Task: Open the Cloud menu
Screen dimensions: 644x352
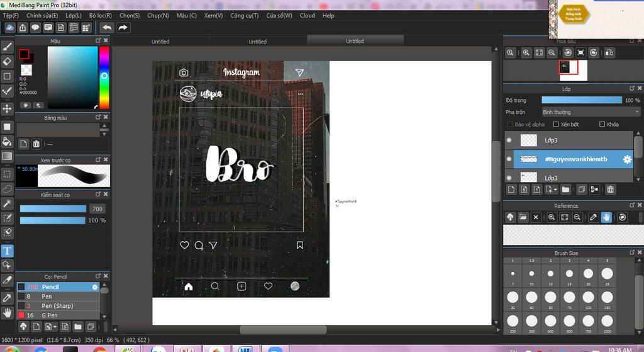Action: click(307, 15)
